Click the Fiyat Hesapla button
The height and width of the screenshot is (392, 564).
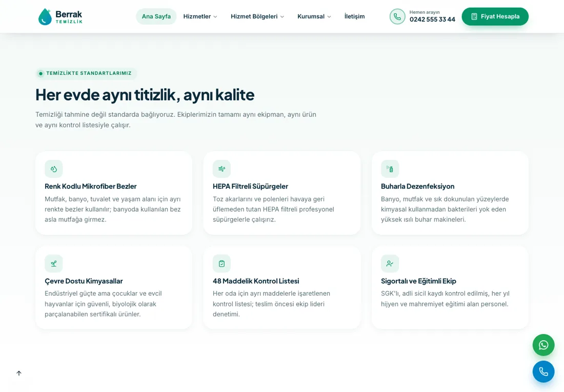click(495, 16)
